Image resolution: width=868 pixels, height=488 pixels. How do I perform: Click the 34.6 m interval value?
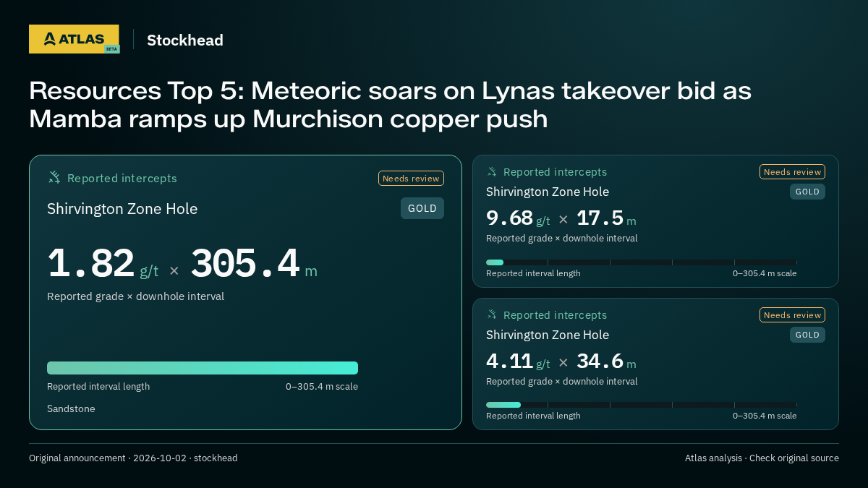(606, 361)
